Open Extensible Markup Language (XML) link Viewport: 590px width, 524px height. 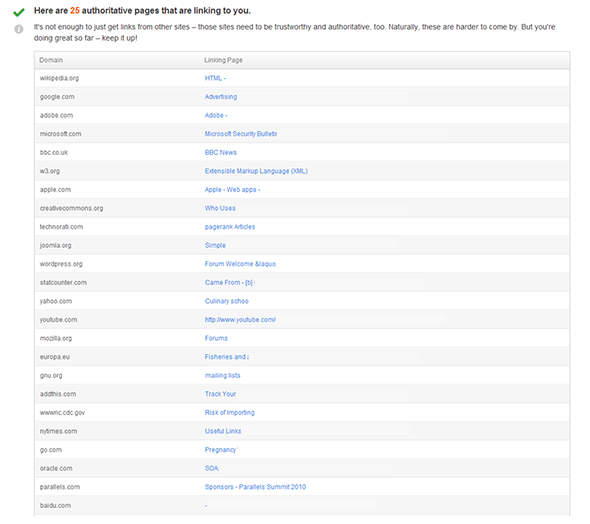point(256,171)
